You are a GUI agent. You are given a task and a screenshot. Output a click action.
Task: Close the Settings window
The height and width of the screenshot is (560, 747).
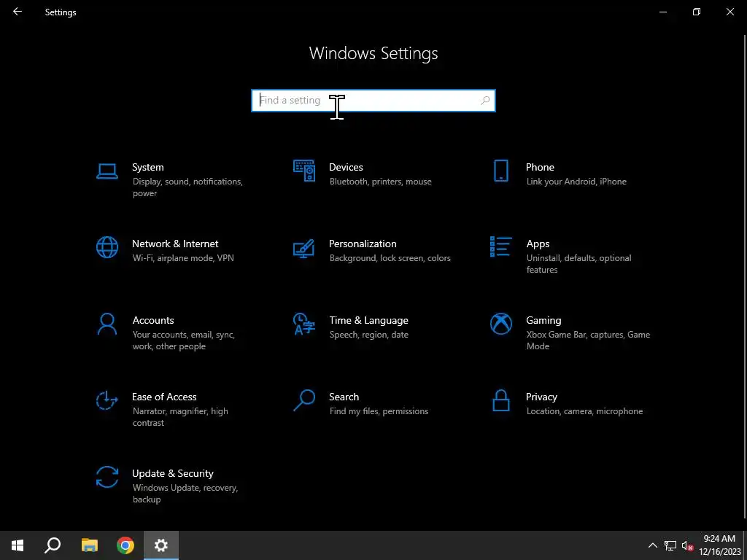pyautogui.click(x=729, y=12)
